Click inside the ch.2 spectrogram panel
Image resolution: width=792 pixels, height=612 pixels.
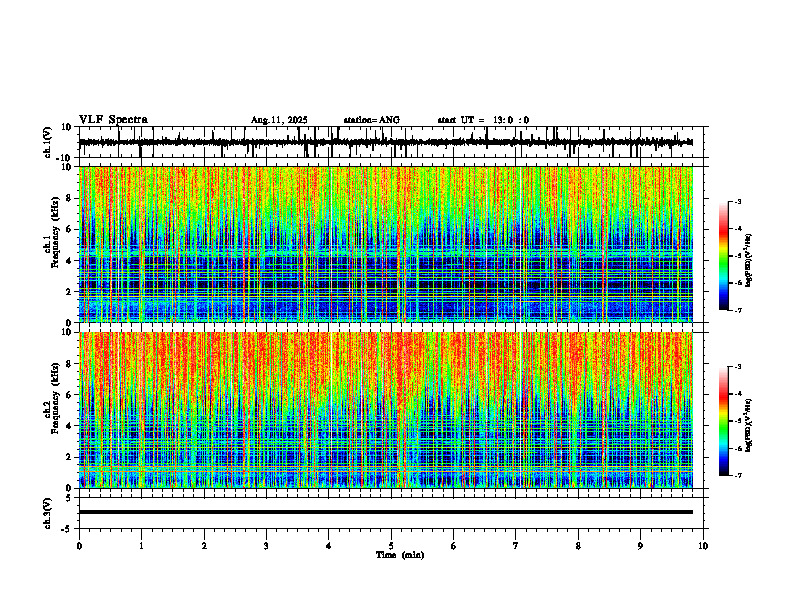click(x=385, y=410)
